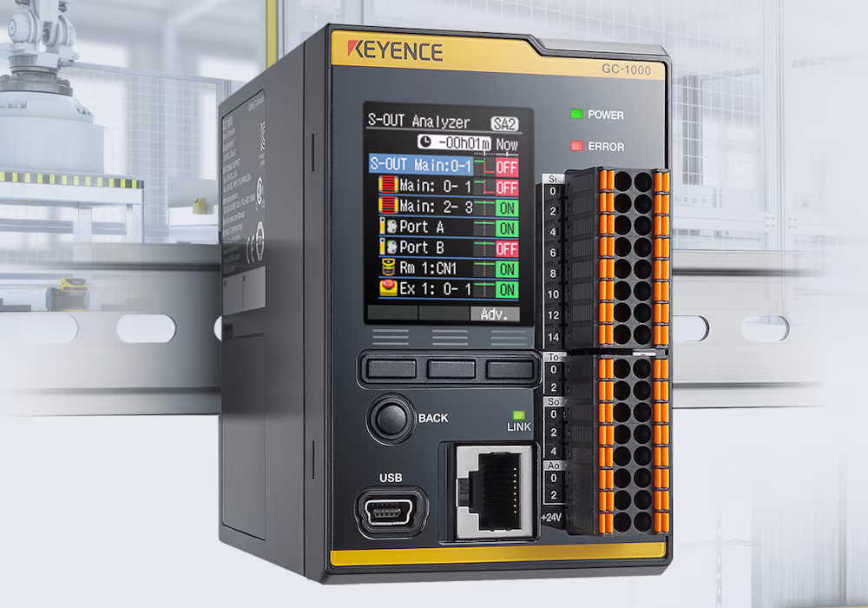This screenshot has height=608, width=868.
Task: Select the Rm 1:CN1 row label
Action: pos(428,268)
